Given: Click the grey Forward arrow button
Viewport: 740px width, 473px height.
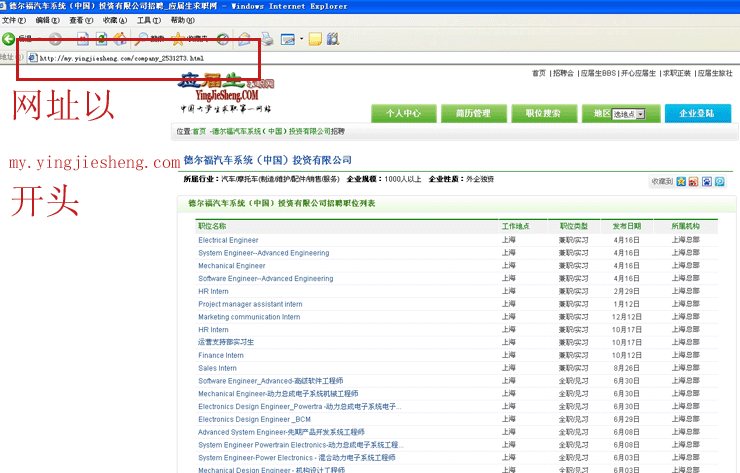Looking at the screenshot, I should point(55,39).
